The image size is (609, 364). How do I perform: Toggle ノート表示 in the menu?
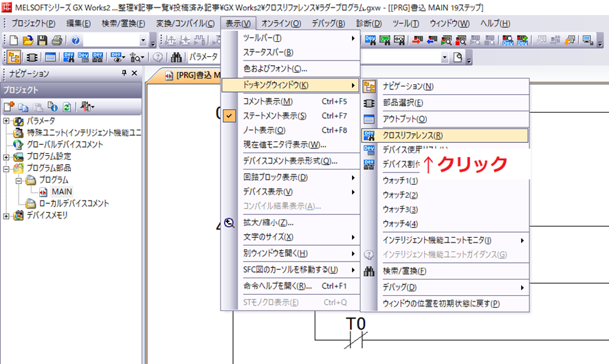coord(291,130)
